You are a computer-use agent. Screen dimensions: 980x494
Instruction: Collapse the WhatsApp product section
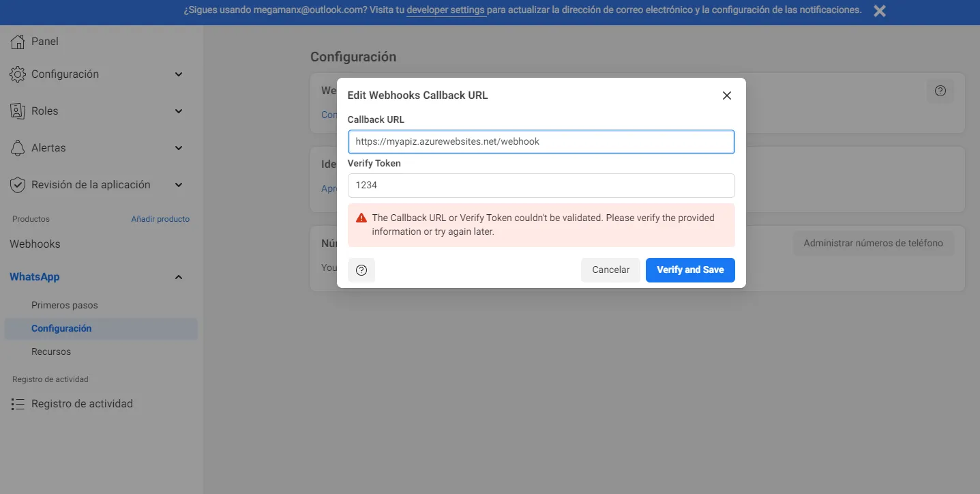point(179,277)
